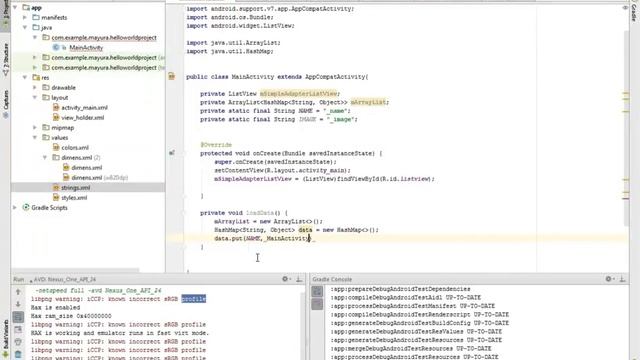The height and width of the screenshot is (360, 640).
Task: Click highlighted mArrayList field declaration
Action: click(x=369, y=102)
